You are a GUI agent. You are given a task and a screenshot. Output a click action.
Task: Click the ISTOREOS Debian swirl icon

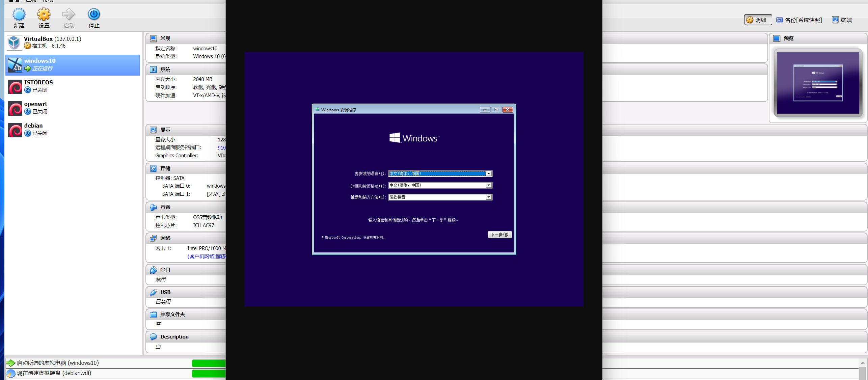click(15, 87)
